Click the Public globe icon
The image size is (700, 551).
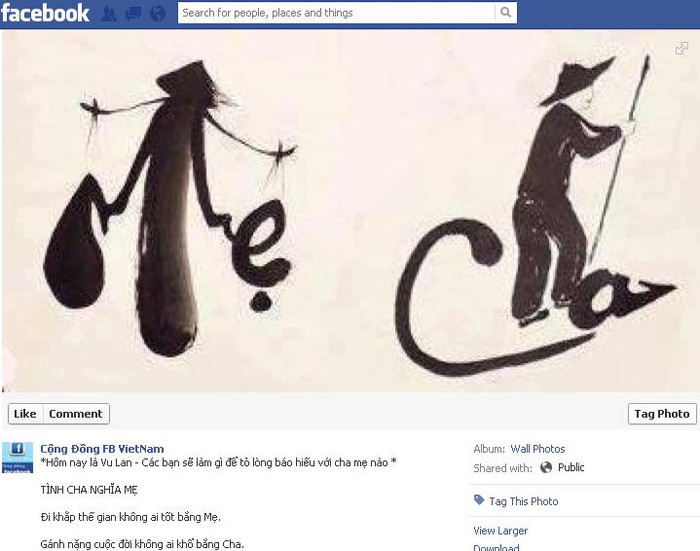pyautogui.click(x=546, y=468)
